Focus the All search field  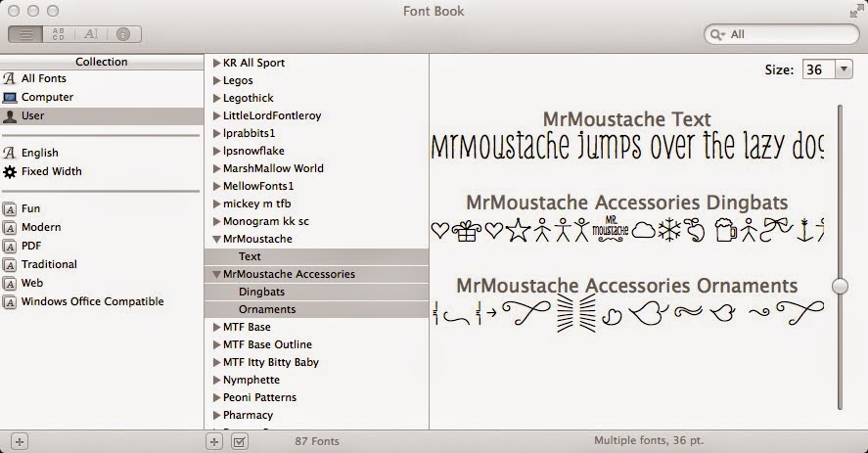pos(781,34)
